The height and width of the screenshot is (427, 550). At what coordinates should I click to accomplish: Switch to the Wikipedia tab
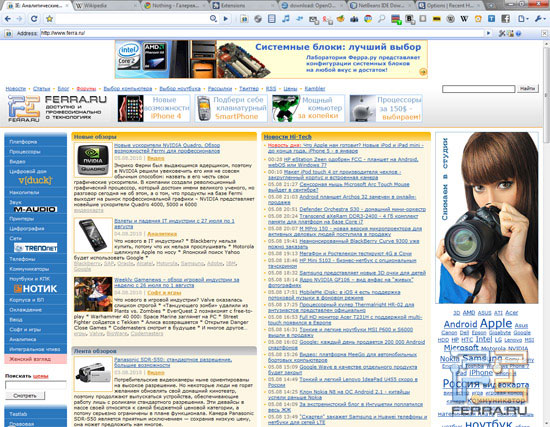106,5
